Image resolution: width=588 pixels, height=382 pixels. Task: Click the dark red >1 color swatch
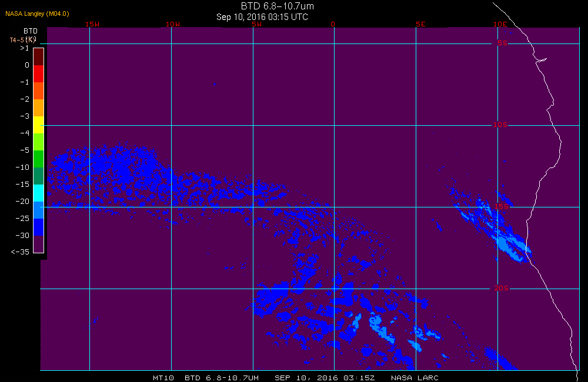click(39, 56)
